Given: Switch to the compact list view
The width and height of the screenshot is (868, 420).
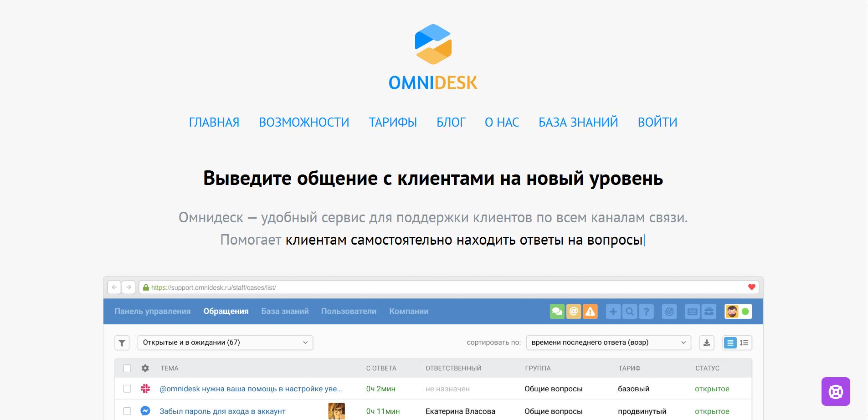Looking at the screenshot, I should (730, 343).
